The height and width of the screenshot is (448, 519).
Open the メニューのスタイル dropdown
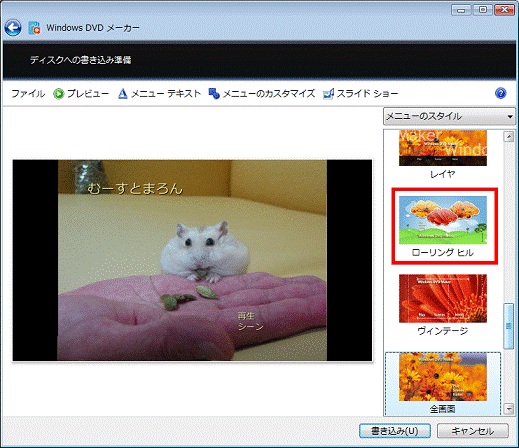pyautogui.click(x=449, y=116)
